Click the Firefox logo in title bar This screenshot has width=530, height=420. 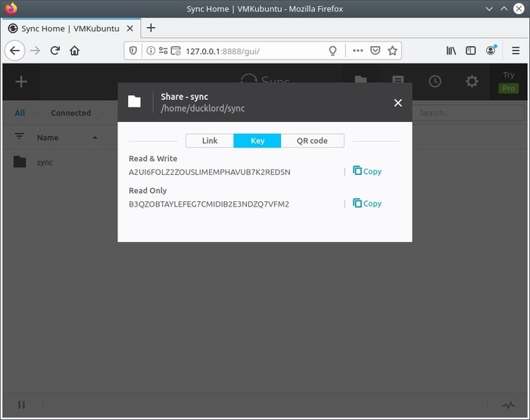[x=11, y=8]
